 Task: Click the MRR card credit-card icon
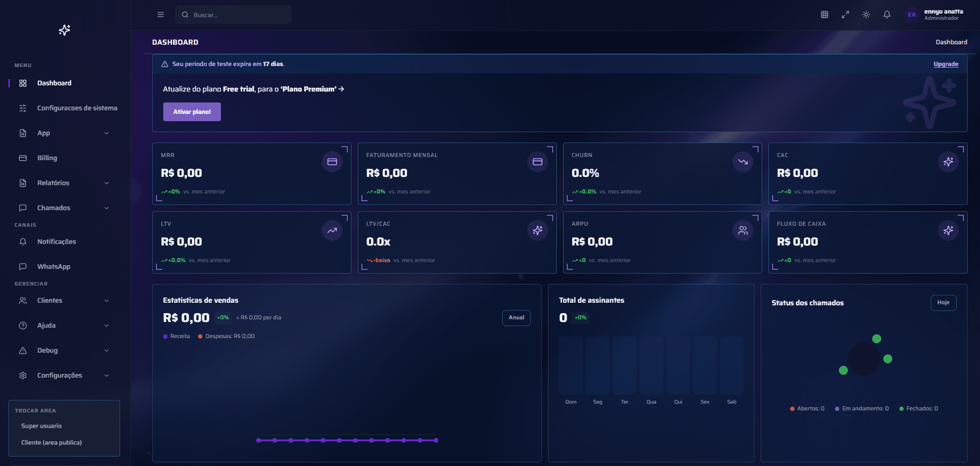[x=332, y=162]
